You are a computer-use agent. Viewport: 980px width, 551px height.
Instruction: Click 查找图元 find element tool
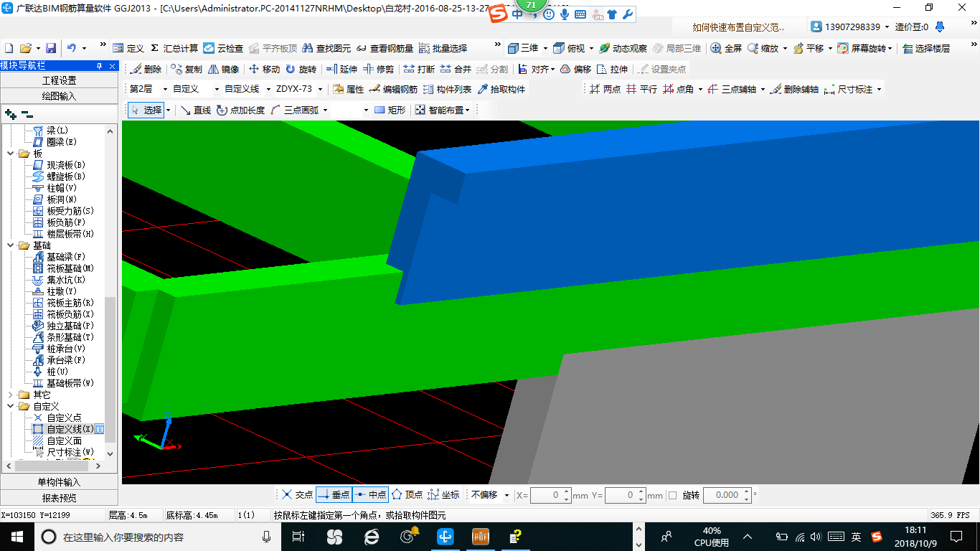click(327, 48)
